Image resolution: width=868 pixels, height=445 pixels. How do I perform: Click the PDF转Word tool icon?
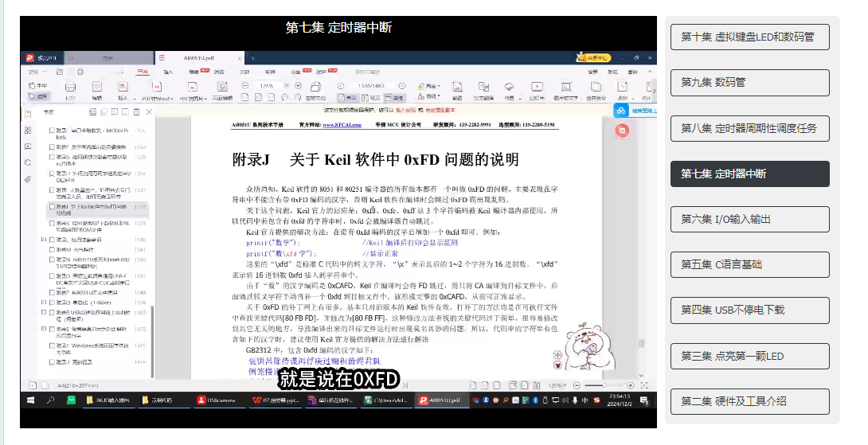(157, 87)
